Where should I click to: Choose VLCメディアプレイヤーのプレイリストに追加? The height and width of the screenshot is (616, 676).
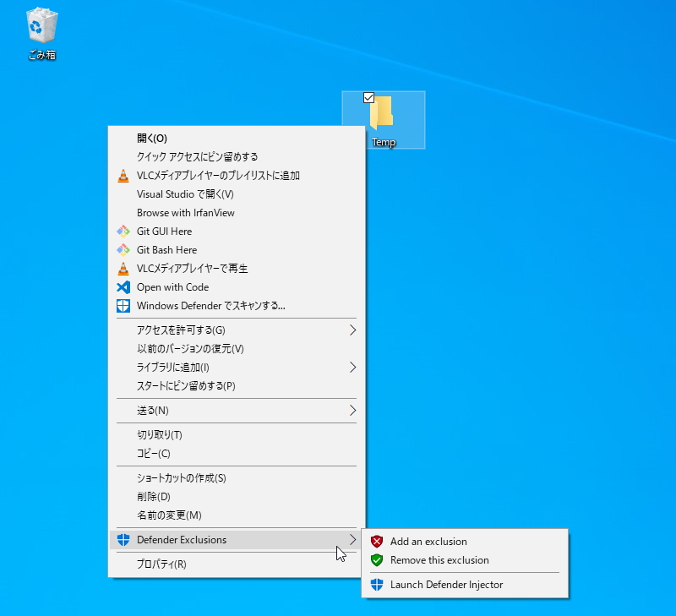[x=237, y=176]
